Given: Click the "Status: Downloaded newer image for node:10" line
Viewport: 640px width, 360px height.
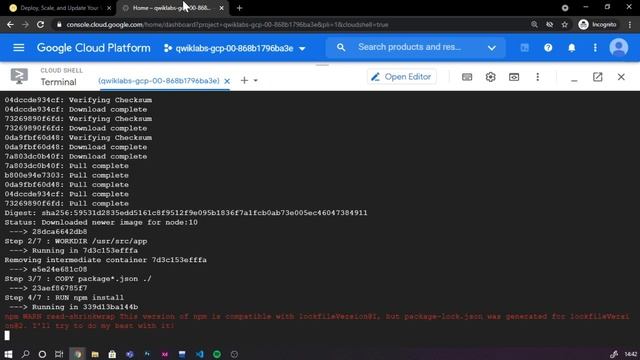Looking at the screenshot, I should pyautogui.click(x=101, y=222).
